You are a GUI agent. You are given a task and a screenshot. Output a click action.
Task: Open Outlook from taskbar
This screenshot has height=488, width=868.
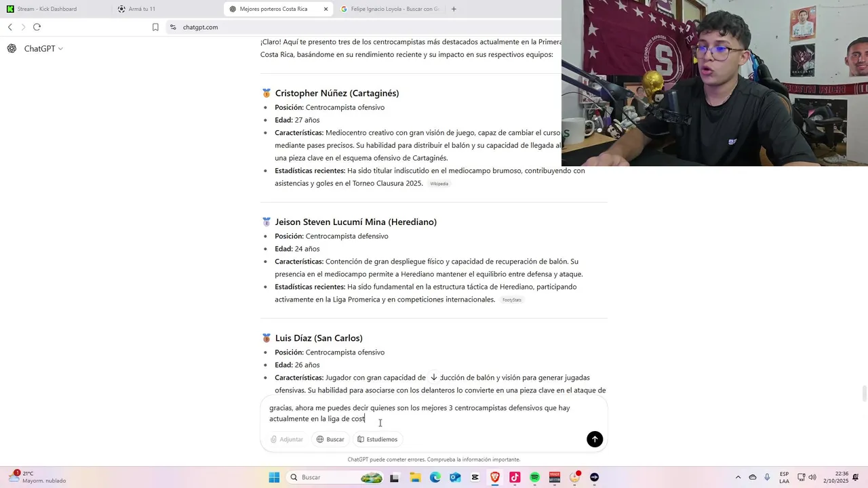pyautogui.click(x=454, y=477)
